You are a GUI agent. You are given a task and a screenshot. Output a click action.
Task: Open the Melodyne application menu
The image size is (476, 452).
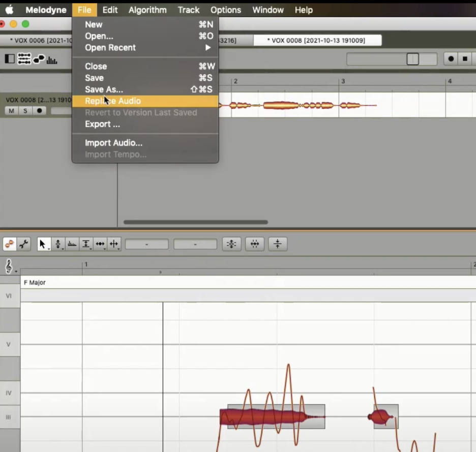[x=46, y=10]
